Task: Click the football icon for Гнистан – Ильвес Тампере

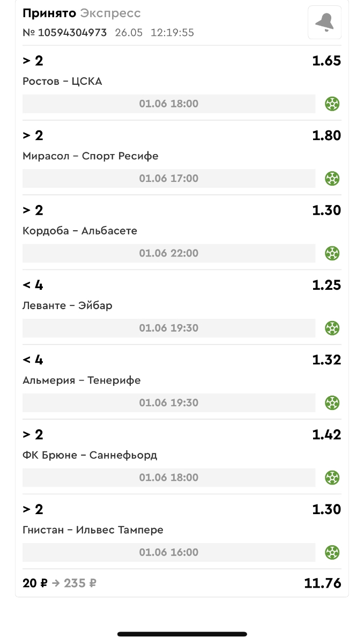Action: (332, 552)
